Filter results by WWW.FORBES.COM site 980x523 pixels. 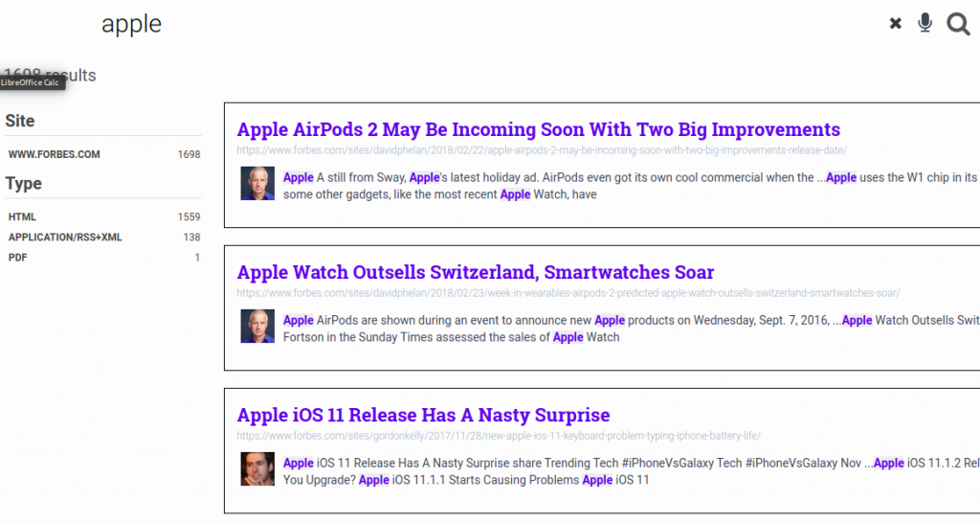(x=55, y=154)
